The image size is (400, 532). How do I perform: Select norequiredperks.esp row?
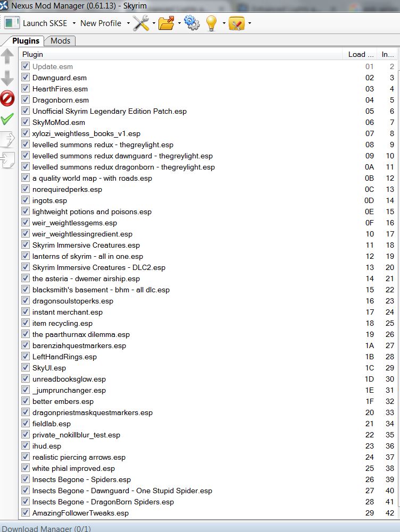point(208,189)
